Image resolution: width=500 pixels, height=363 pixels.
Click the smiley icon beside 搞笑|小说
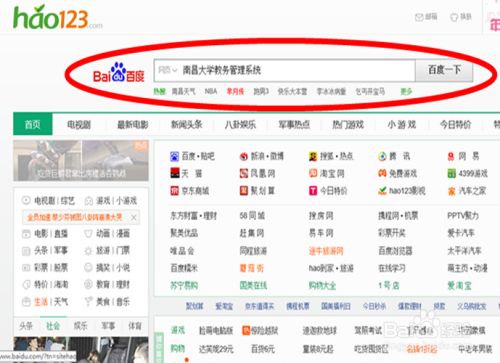pos(88,267)
